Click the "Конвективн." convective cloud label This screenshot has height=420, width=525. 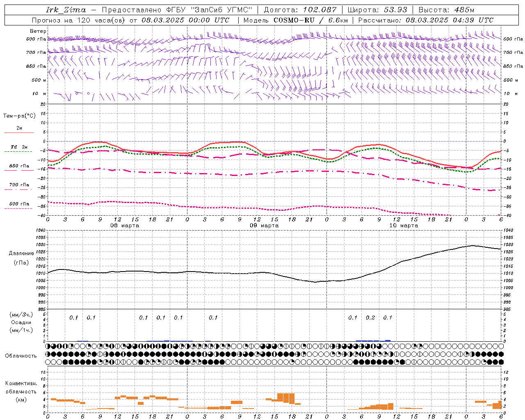[x=21, y=383]
